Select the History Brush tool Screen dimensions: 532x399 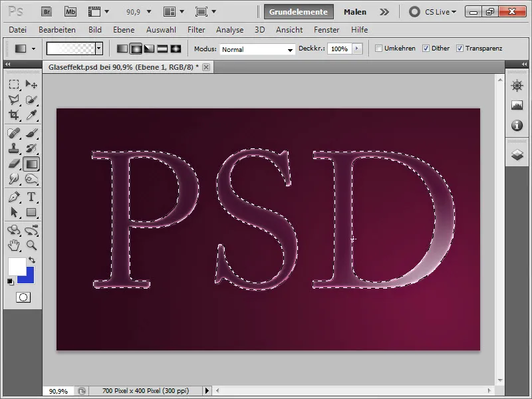(x=31, y=148)
